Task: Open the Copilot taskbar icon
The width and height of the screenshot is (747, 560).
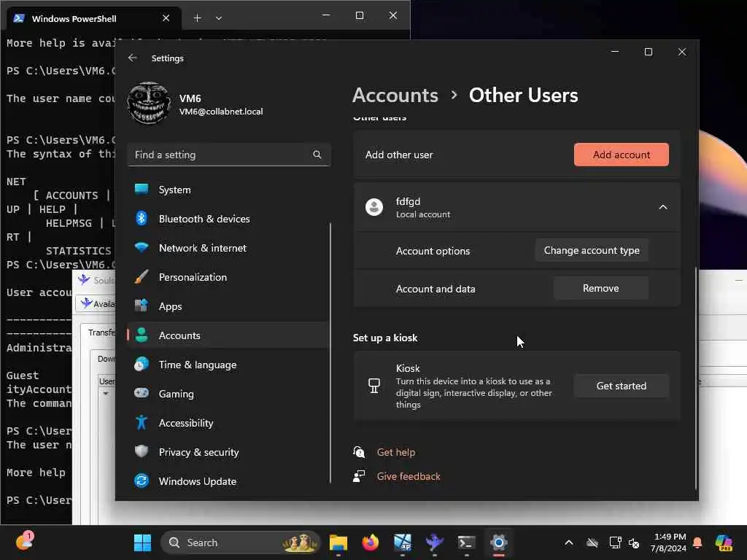Action: (x=724, y=542)
